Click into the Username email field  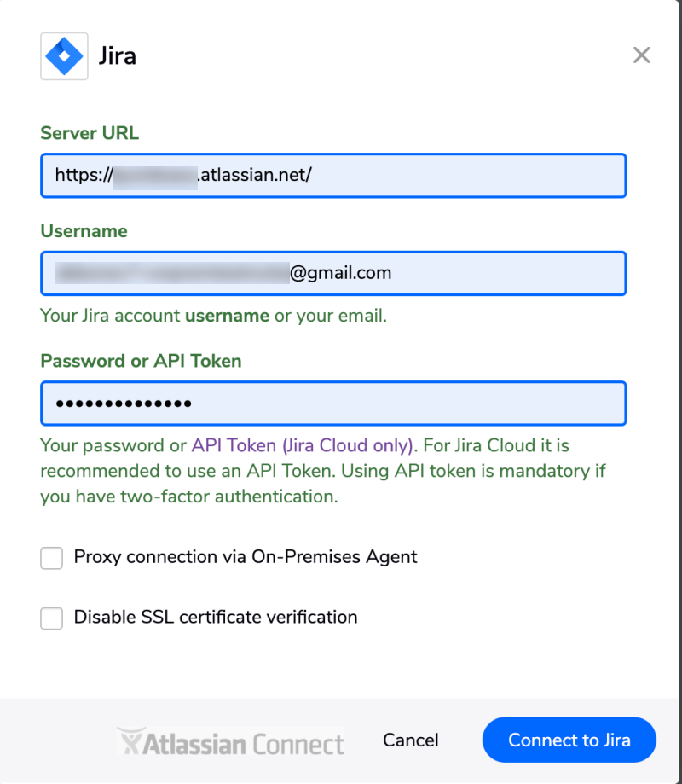coord(333,274)
